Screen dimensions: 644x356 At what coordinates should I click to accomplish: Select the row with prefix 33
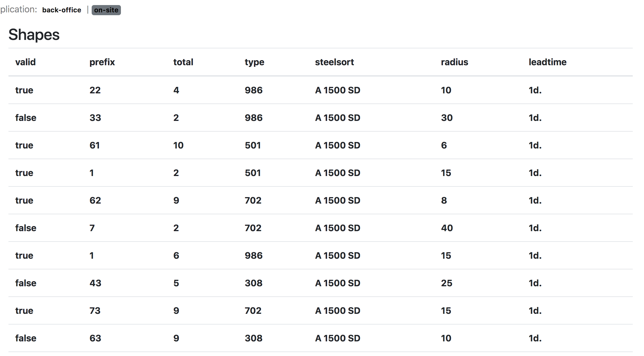click(95, 118)
